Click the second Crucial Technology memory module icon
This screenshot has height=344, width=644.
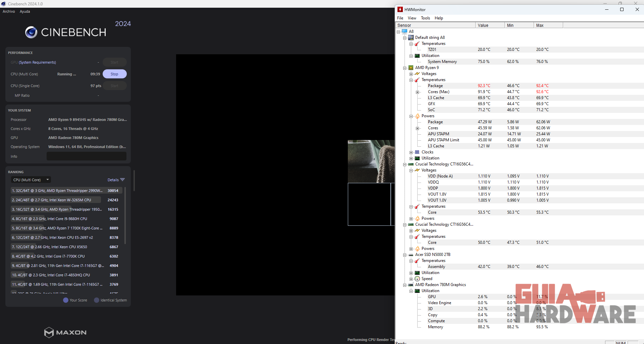411,224
